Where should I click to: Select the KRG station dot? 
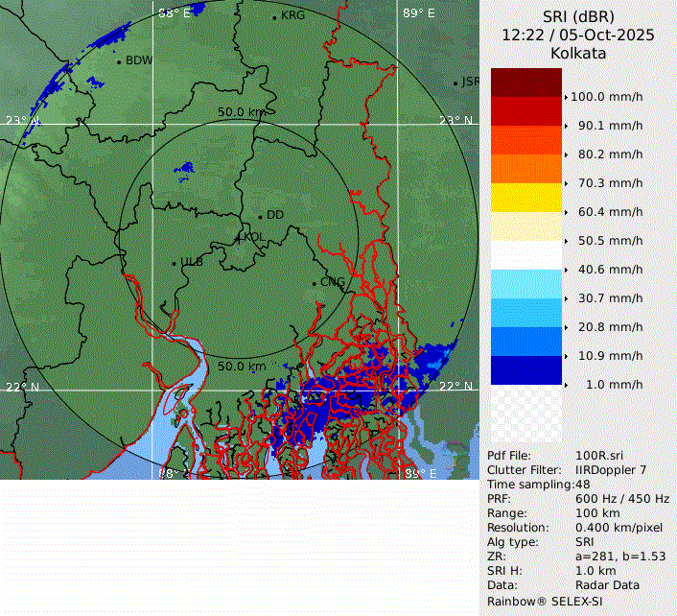coord(274,17)
